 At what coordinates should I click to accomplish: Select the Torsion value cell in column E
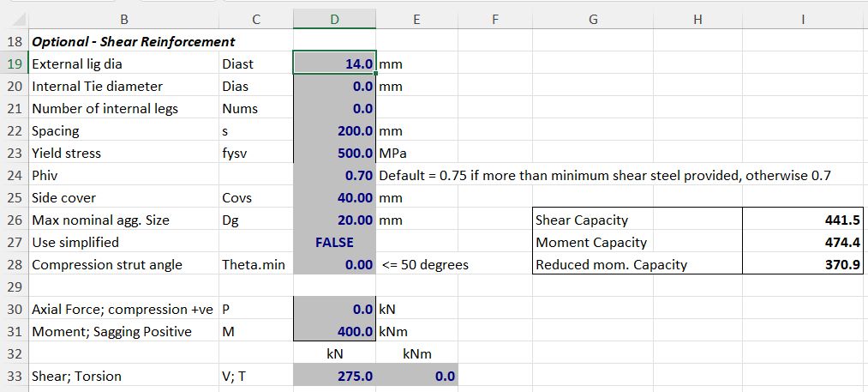[x=417, y=376]
